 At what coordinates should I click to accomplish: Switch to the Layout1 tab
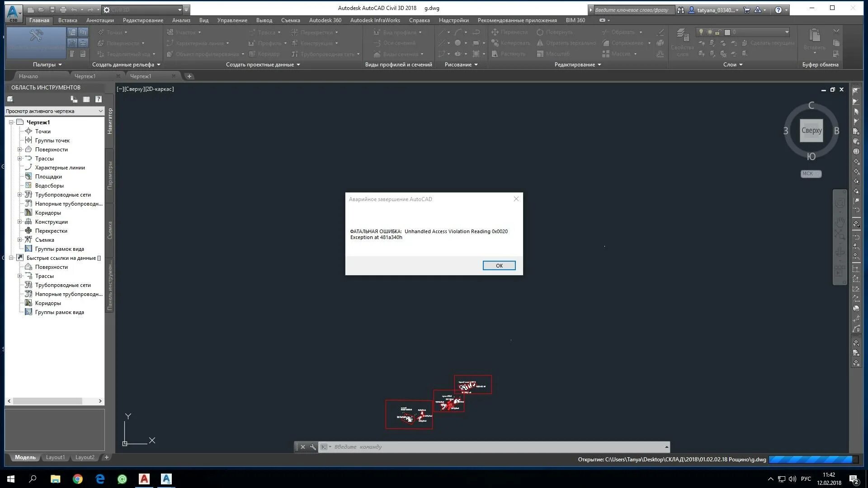55,457
